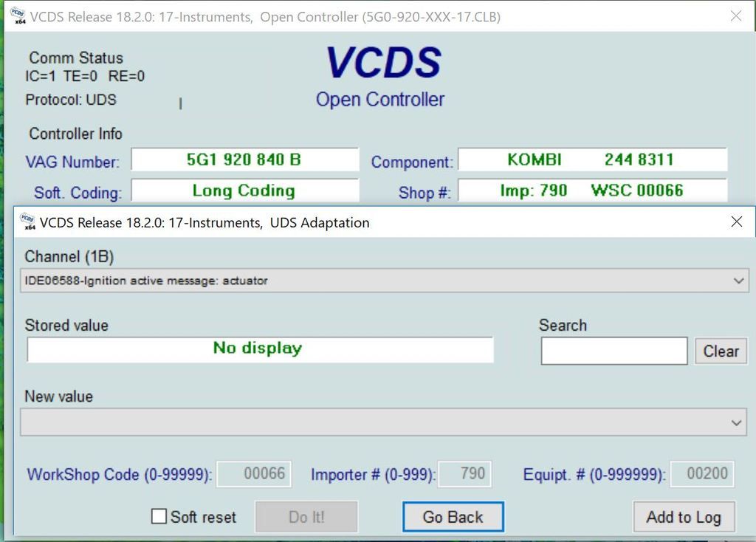Expand the New value dropdown
The width and height of the screenshot is (756, 542).
click(738, 422)
